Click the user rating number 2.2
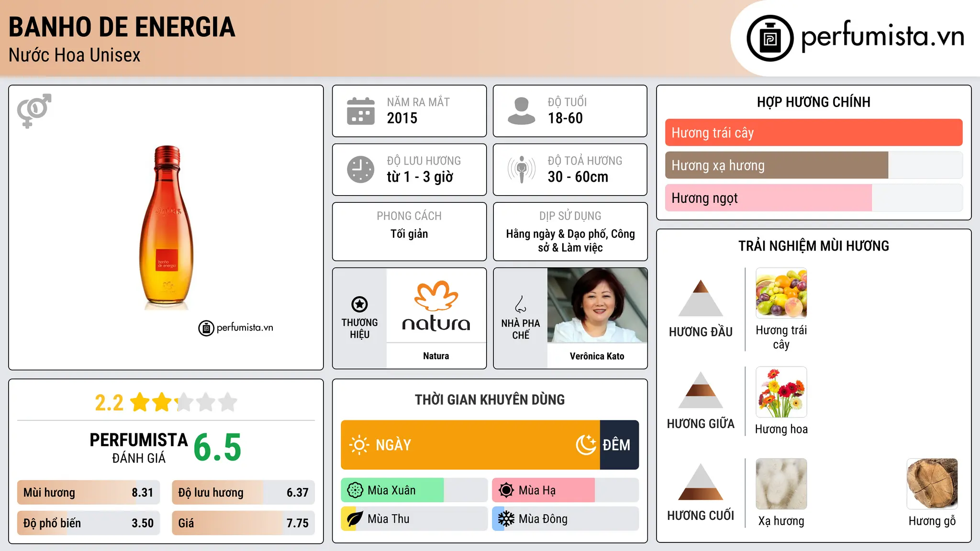 point(109,403)
